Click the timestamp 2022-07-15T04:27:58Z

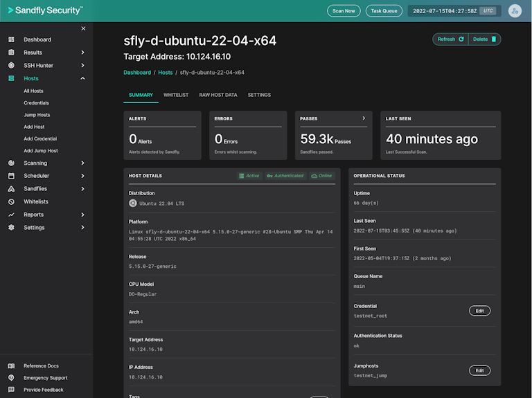tap(445, 11)
